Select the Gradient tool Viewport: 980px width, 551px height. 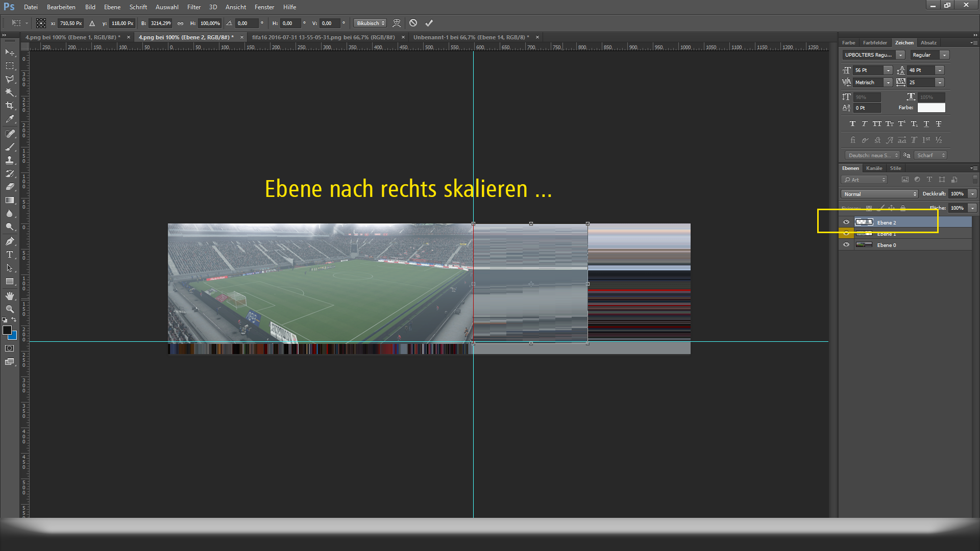point(10,200)
